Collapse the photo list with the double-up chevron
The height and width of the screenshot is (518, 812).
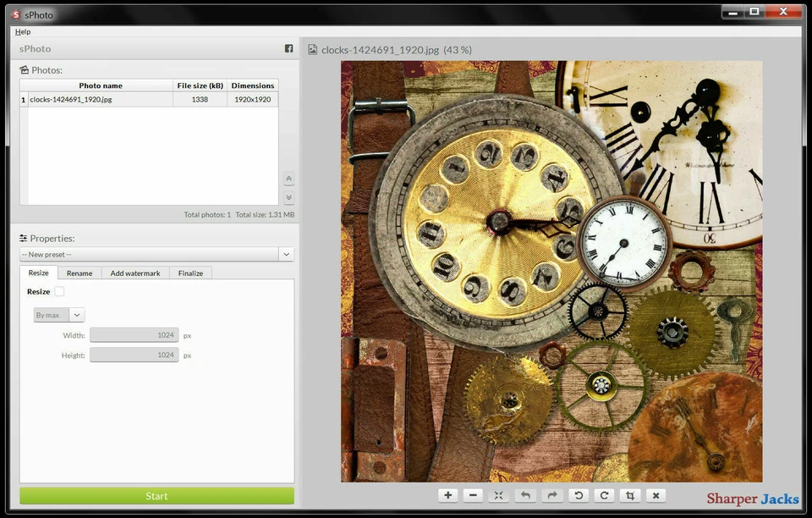pos(288,179)
